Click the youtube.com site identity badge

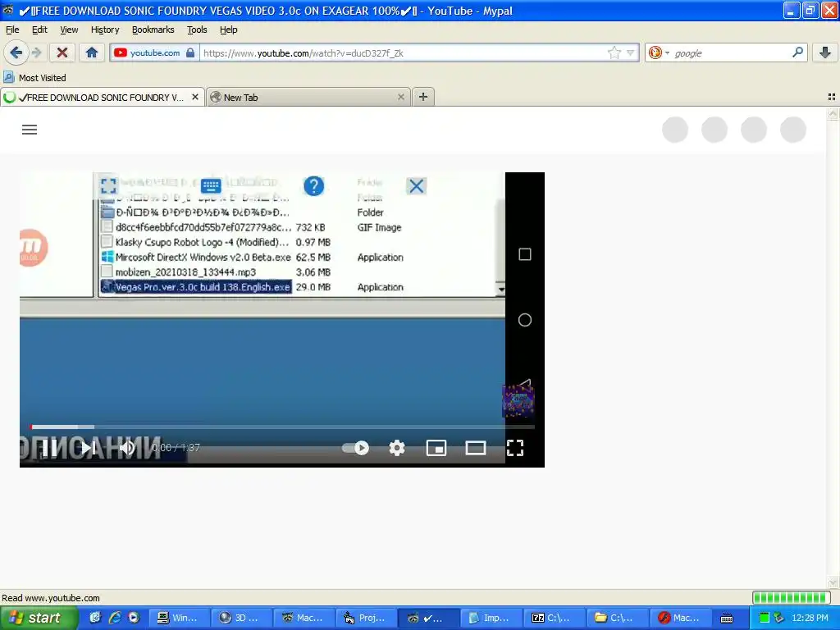[x=154, y=52]
